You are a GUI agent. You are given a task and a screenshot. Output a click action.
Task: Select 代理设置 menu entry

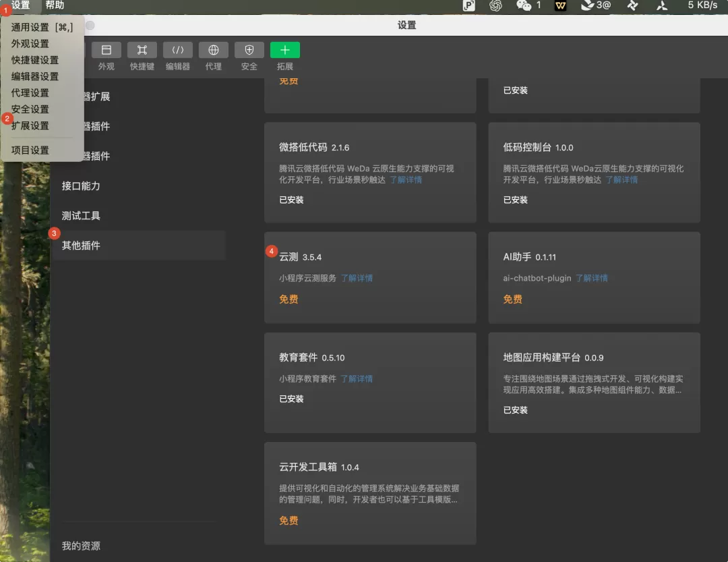pyautogui.click(x=42, y=92)
